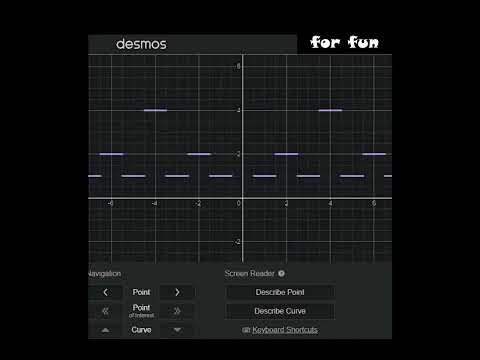This screenshot has height=360, width=480.
Task: Click the Screen Reader heading text
Action: click(x=249, y=274)
